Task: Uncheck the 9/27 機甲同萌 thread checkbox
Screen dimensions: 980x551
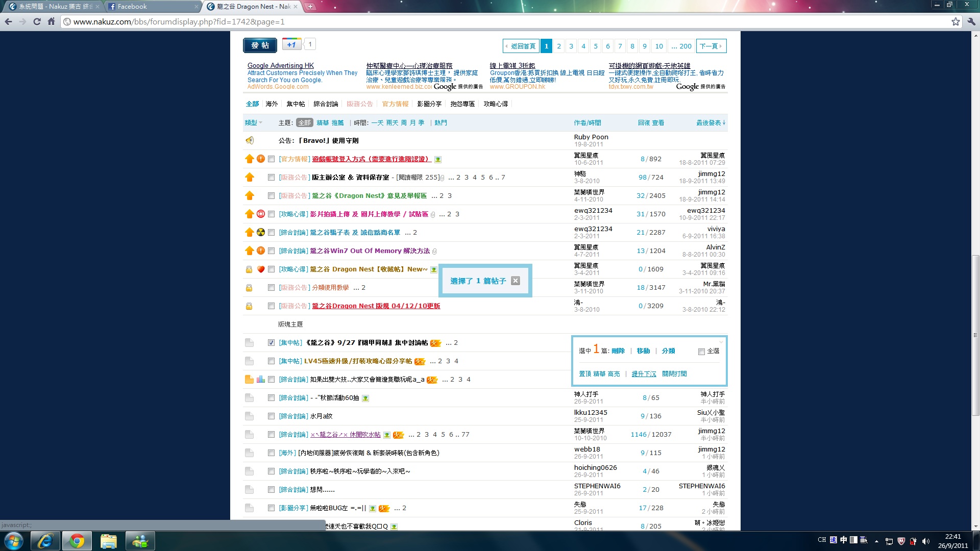Action: [271, 343]
